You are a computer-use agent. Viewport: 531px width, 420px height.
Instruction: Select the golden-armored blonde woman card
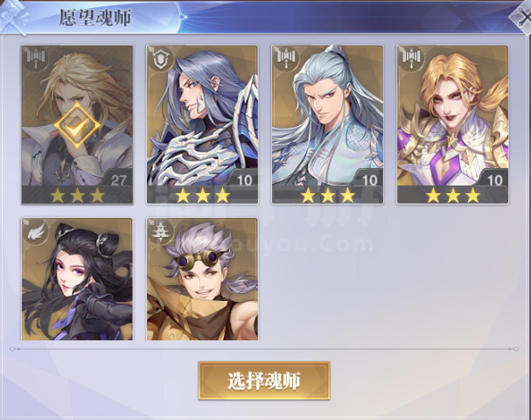click(x=453, y=124)
